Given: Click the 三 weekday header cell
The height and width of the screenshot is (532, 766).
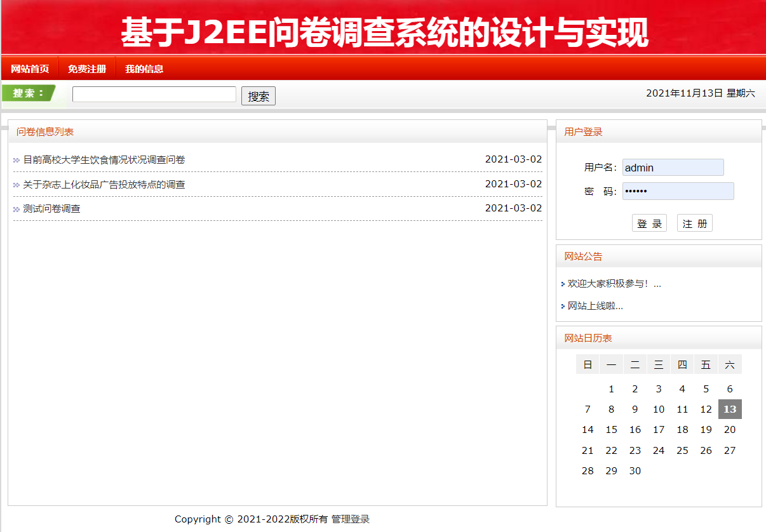Looking at the screenshot, I should click(x=659, y=364).
